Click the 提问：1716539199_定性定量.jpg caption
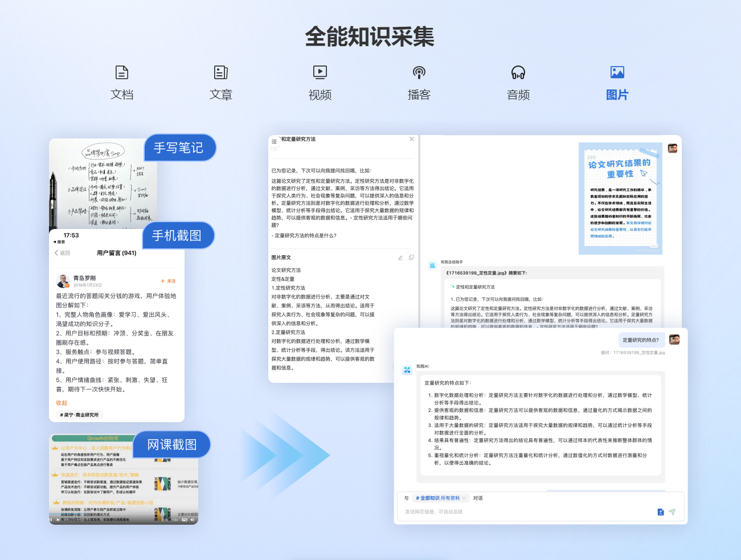 633,353
